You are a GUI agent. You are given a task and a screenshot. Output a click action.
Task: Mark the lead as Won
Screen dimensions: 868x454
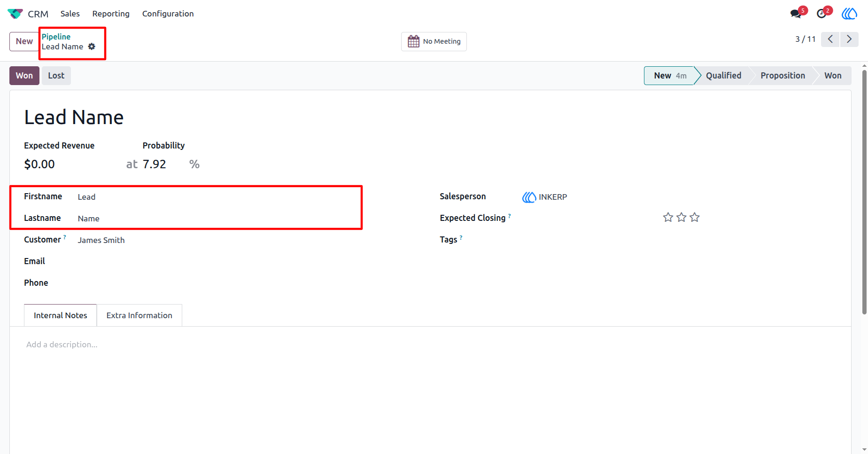(24, 76)
